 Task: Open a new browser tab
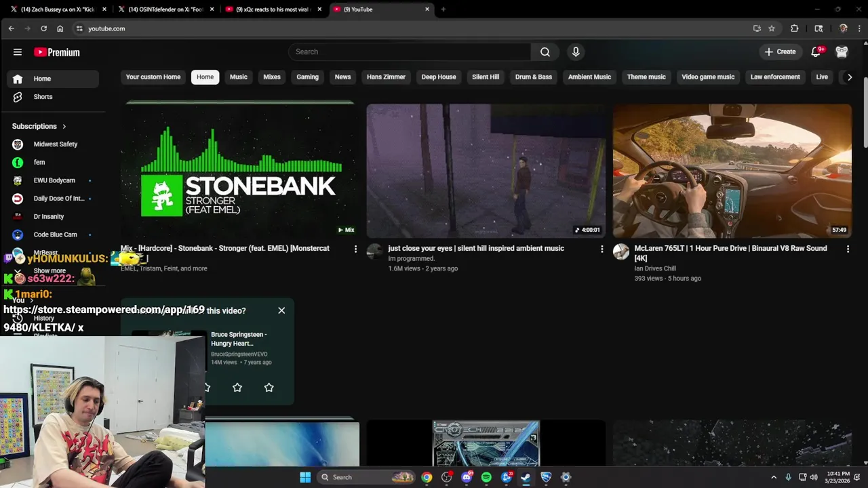click(443, 9)
